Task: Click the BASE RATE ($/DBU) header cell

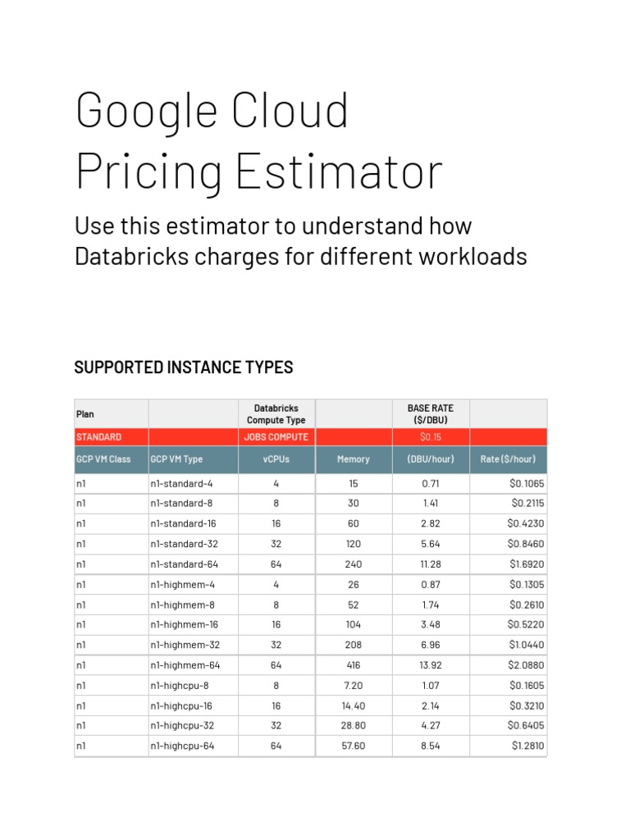Action: click(430, 414)
